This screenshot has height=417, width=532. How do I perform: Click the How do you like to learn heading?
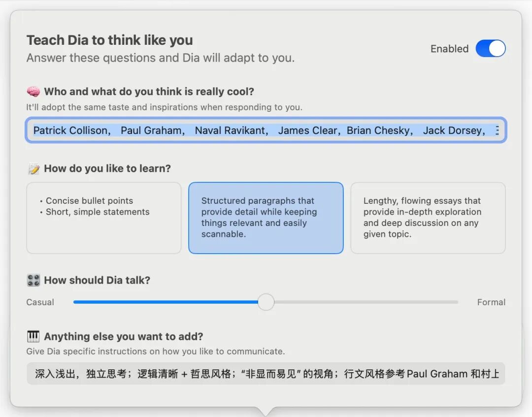point(107,169)
